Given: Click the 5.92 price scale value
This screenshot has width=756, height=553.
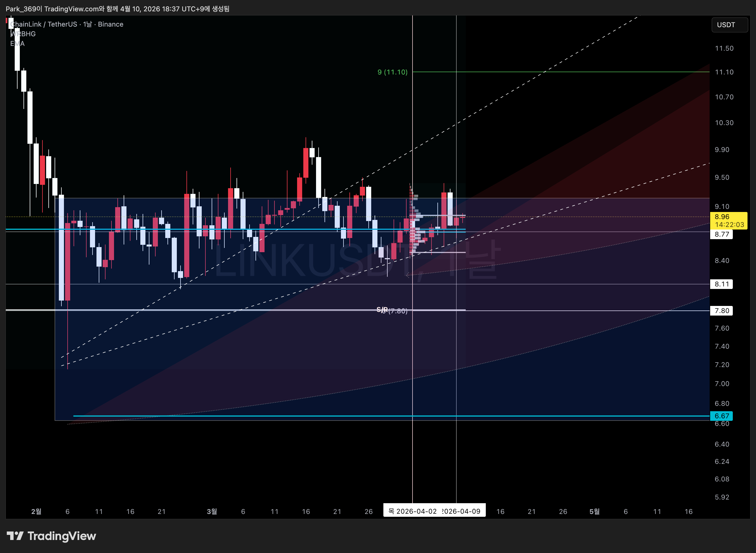Looking at the screenshot, I should (x=722, y=497).
